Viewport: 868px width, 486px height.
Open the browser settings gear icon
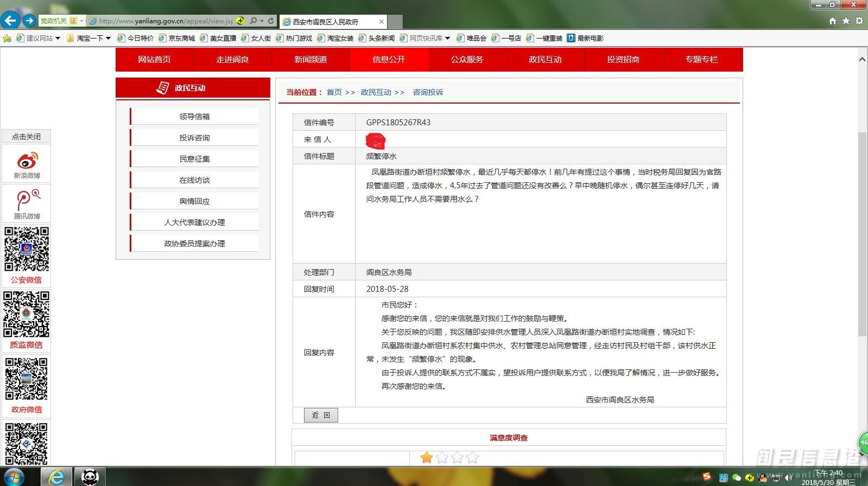(x=859, y=21)
